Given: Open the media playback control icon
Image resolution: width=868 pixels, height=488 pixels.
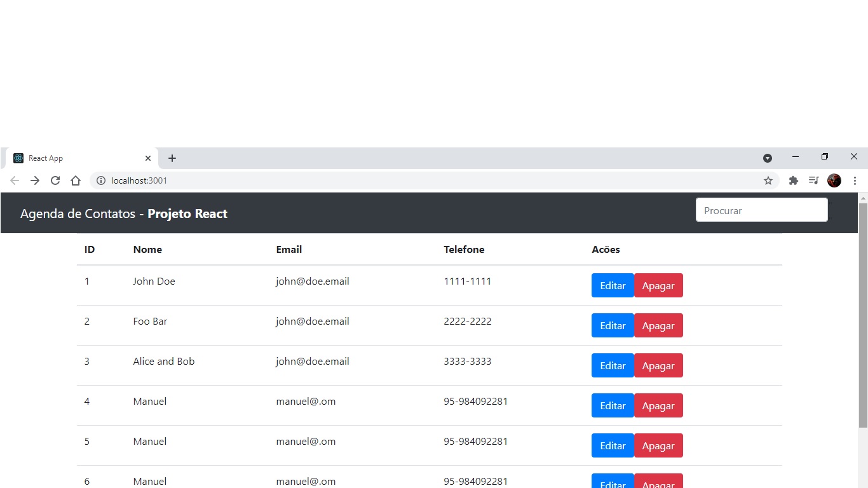Looking at the screenshot, I should pos(813,180).
